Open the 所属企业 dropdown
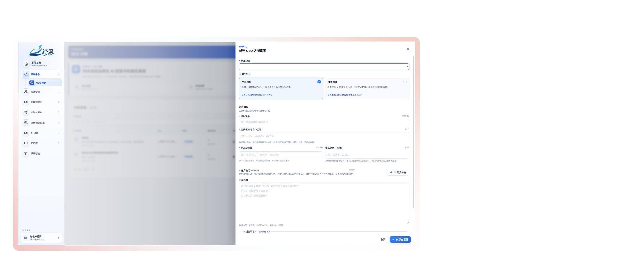 point(324,67)
